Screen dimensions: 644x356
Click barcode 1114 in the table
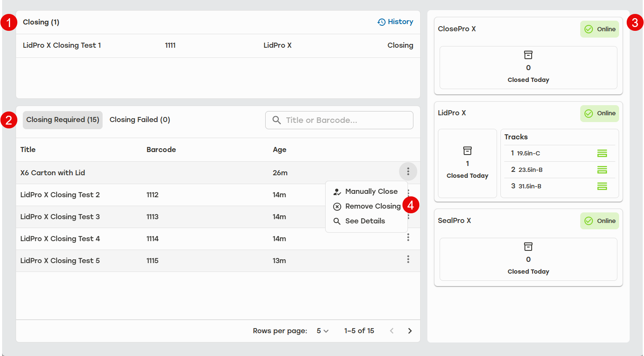152,239
